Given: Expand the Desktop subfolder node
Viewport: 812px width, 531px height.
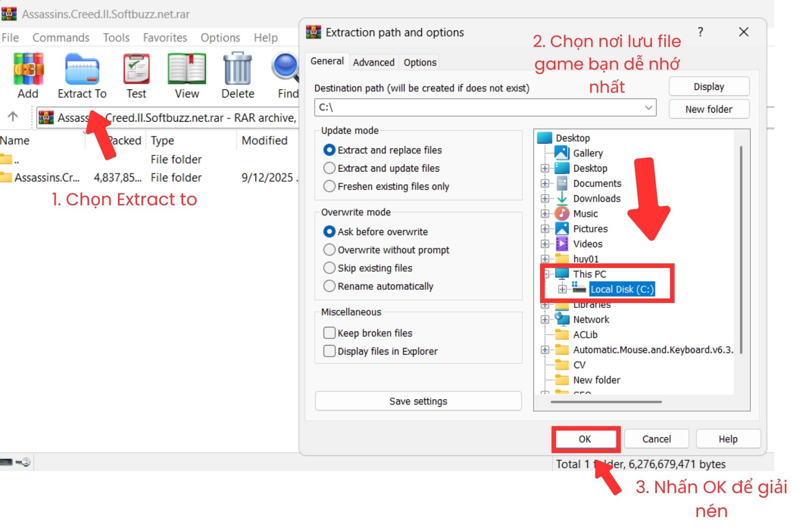Looking at the screenshot, I should click(545, 168).
